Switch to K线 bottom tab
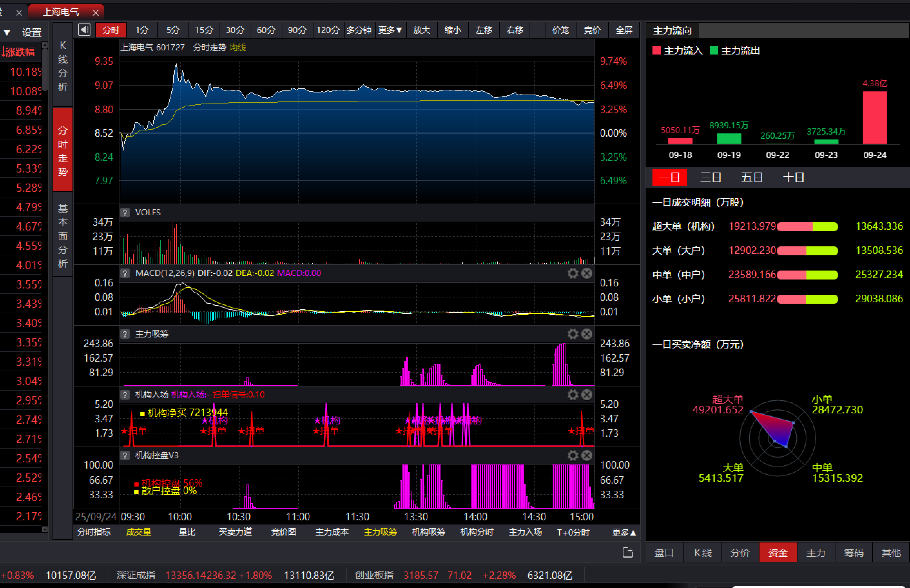Viewport: 910px width, 588px height. 702,552
